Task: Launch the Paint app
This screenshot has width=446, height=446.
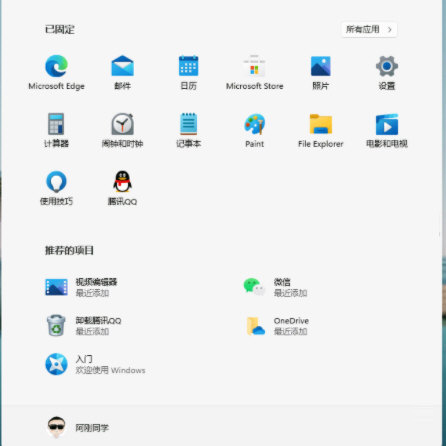Action: tap(254, 130)
